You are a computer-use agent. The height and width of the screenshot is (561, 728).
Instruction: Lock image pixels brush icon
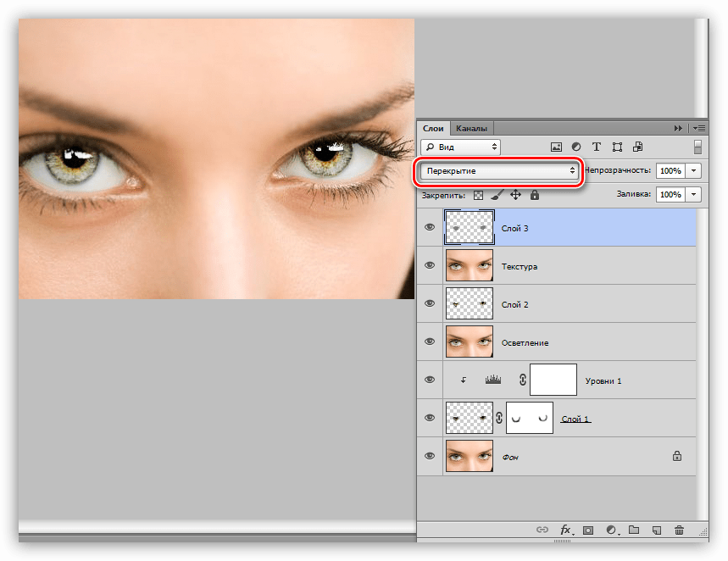[497, 195]
